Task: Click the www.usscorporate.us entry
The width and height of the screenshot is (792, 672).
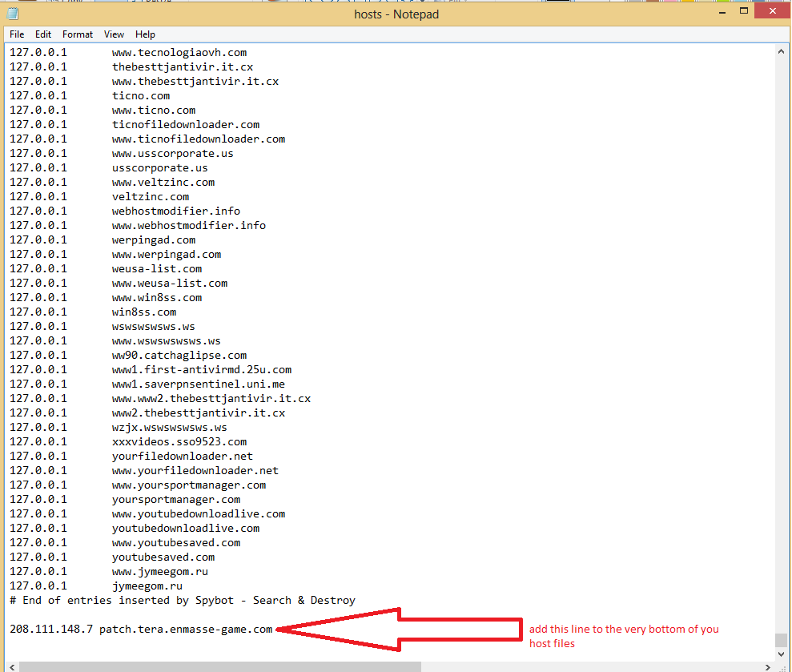Action: point(173,154)
